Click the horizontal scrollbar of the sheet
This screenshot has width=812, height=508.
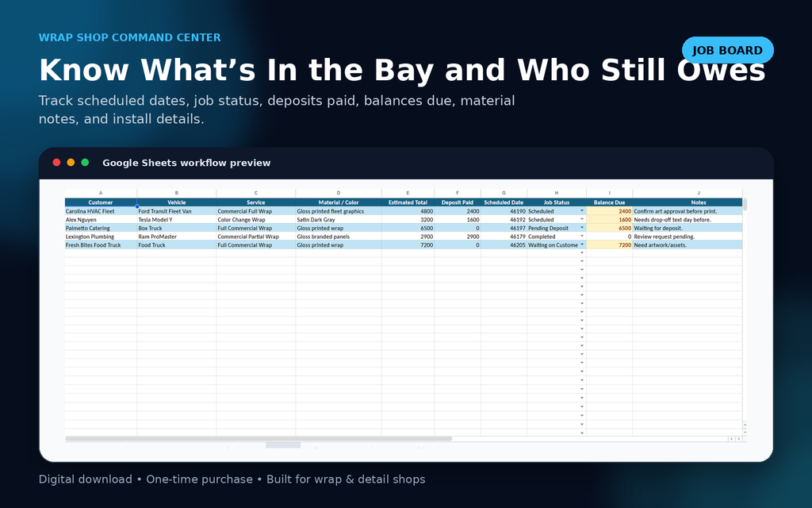259,438
